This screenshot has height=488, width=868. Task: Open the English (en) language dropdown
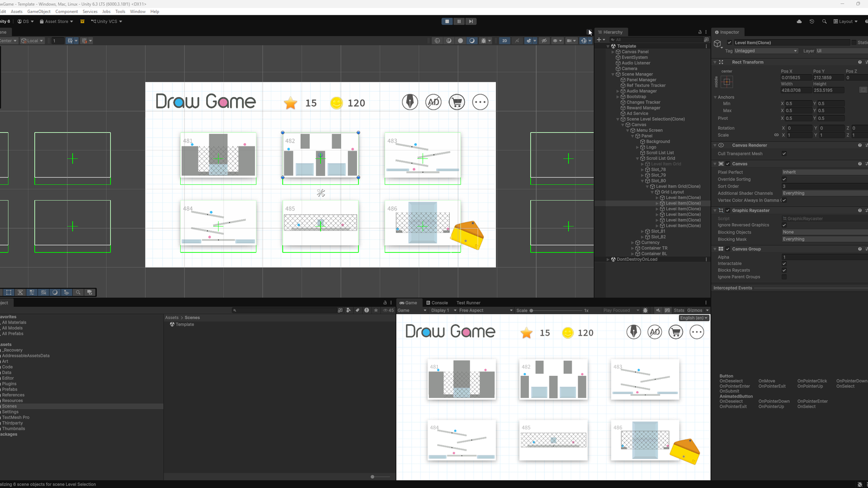click(694, 318)
